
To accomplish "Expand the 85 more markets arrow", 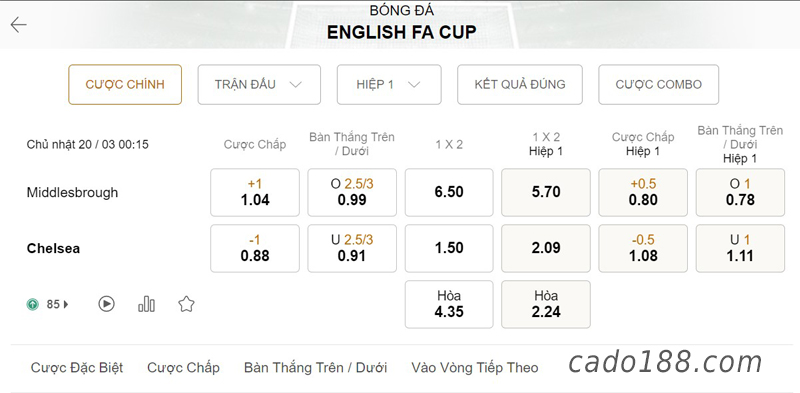I will pos(66,305).
